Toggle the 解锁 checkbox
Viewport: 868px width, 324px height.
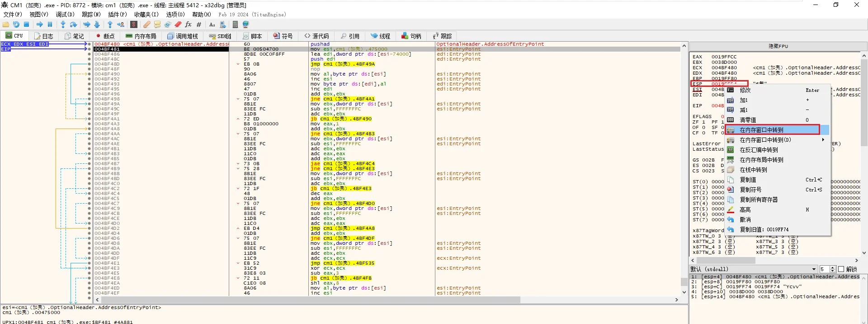[841, 269]
